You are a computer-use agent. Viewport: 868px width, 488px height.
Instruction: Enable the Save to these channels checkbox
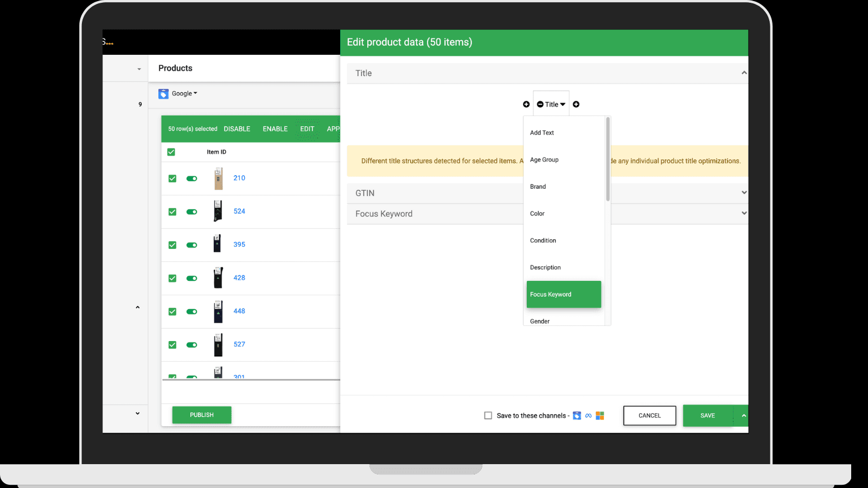tap(488, 415)
